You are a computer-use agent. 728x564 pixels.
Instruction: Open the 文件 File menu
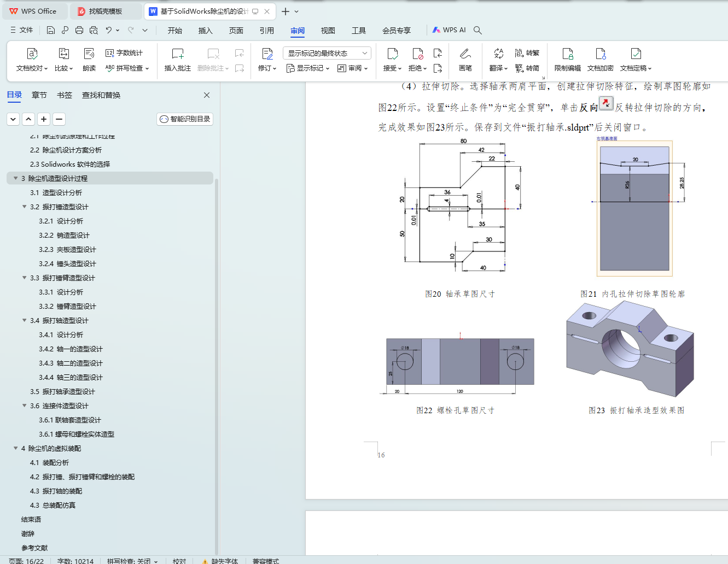(22, 30)
